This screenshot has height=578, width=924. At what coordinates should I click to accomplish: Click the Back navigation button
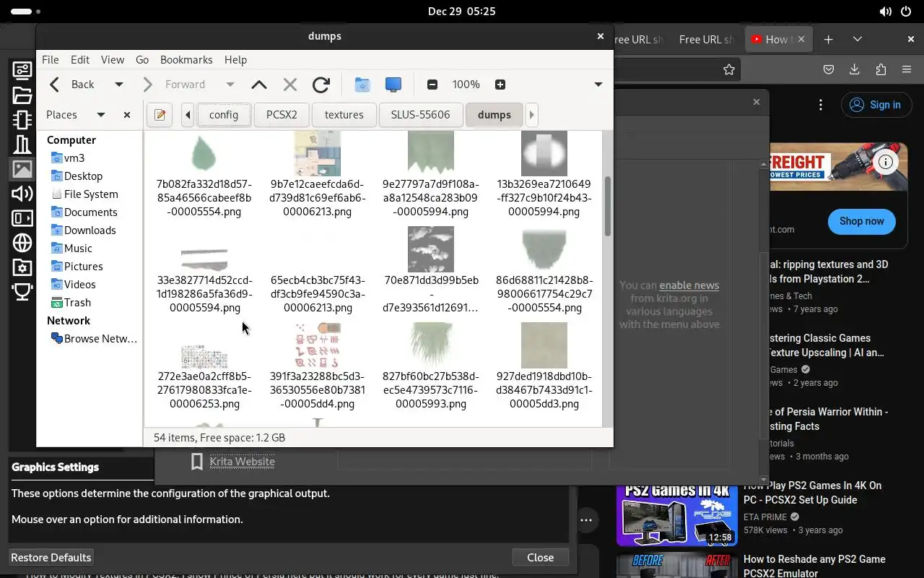(73, 85)
